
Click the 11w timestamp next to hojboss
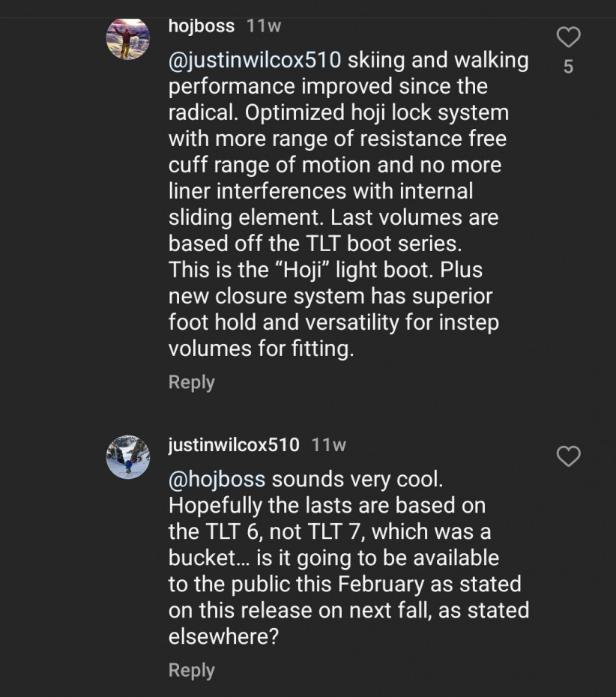pos(264,26)
